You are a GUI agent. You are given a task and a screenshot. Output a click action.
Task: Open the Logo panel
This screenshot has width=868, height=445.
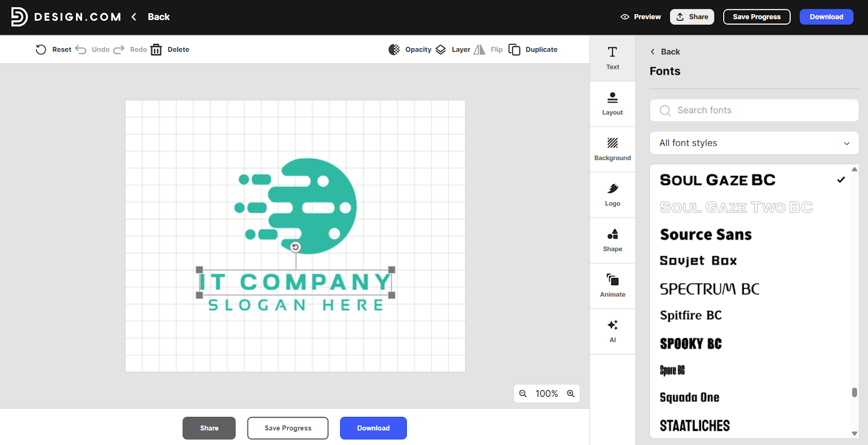coord(612,195)
